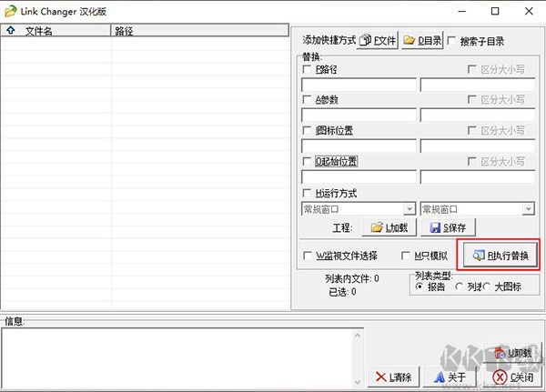Click the right input field under 图标位置
This screenshot has height=392, width=546.
[x=478, y=146]
